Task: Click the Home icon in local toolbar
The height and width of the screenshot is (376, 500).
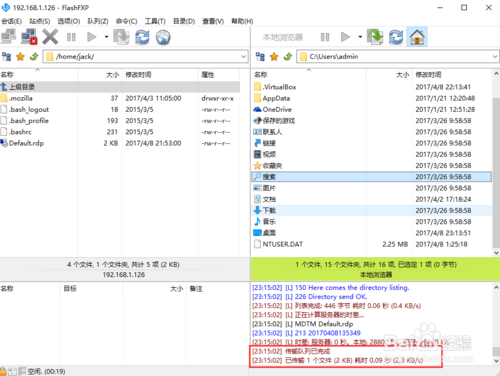Action: [x=417, y=37]
